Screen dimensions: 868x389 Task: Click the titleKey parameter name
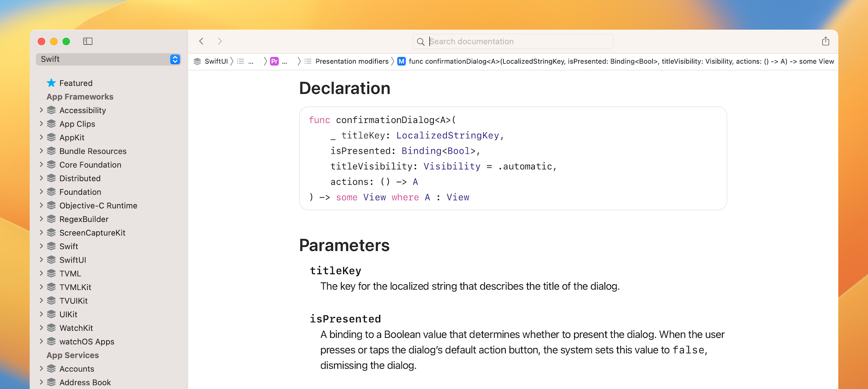pyautogui.click(x=335, y=271)
